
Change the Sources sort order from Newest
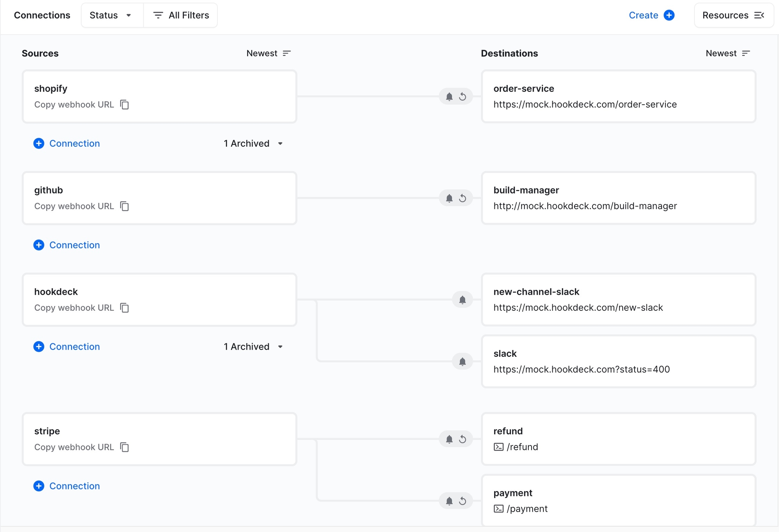click(x=268, y=53)
